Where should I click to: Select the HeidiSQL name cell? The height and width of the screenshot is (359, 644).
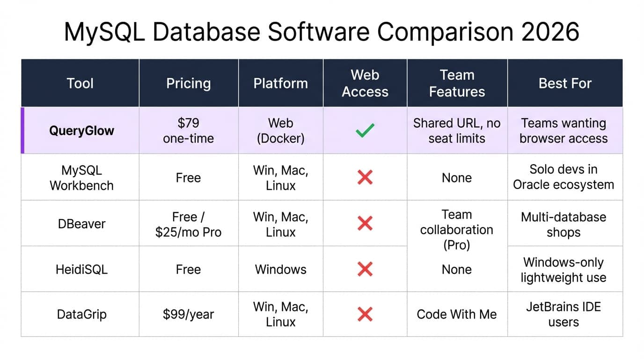(81, 269)
